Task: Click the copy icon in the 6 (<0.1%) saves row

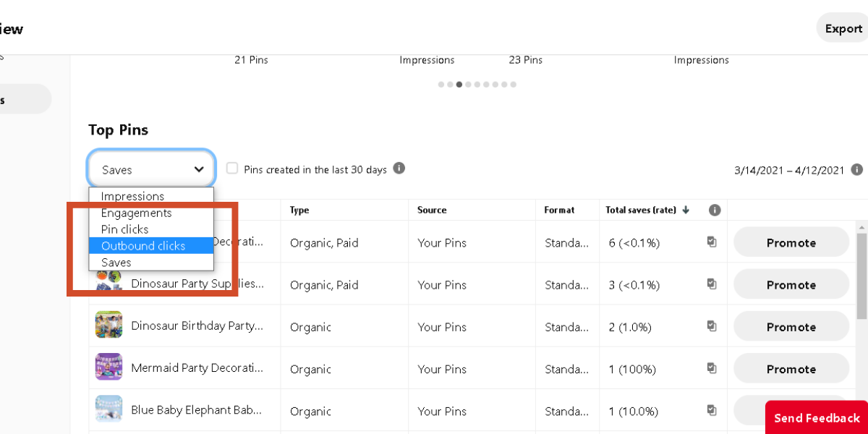Action: click(x=712, y=242)
